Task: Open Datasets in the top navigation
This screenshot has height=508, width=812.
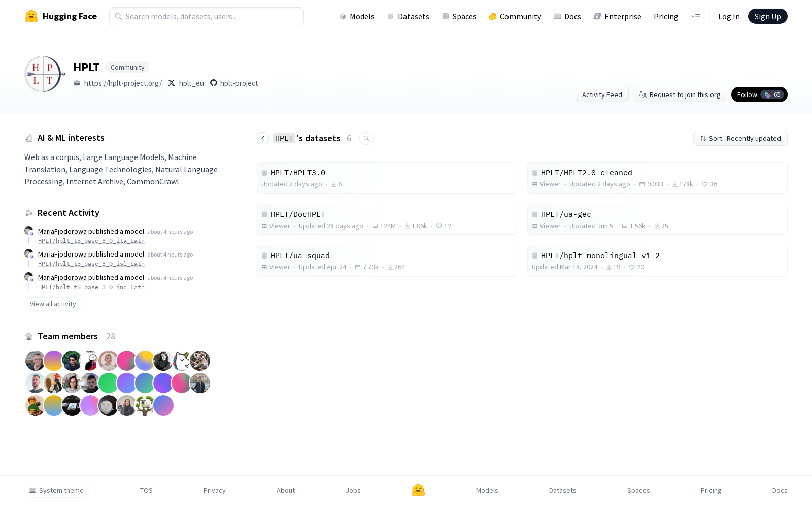Action: [409, 16]
